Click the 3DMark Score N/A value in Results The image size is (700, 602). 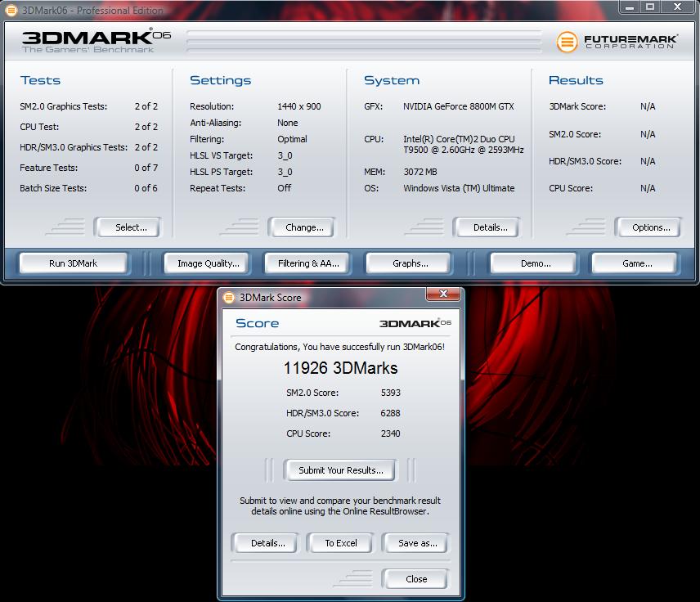(x=648, y=106)
